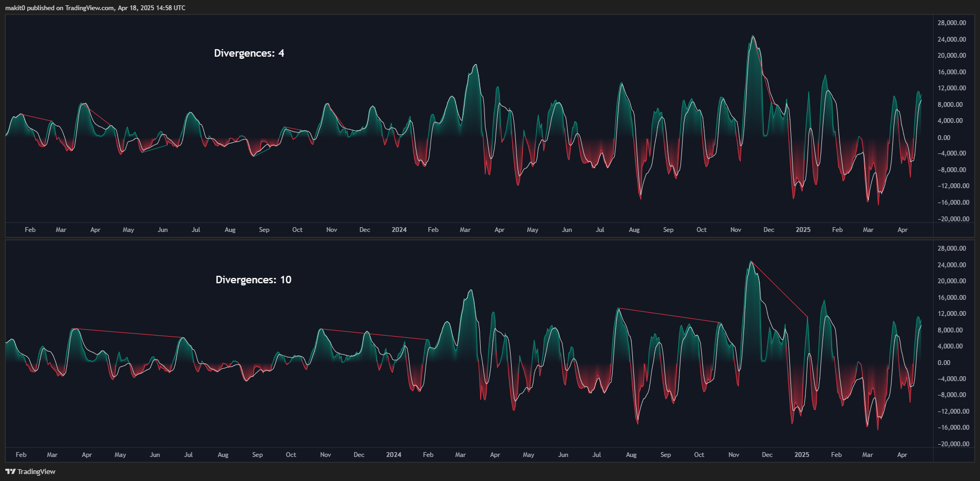Select the 'Divergences: 4' label in the upper chart

coord(249,53)
